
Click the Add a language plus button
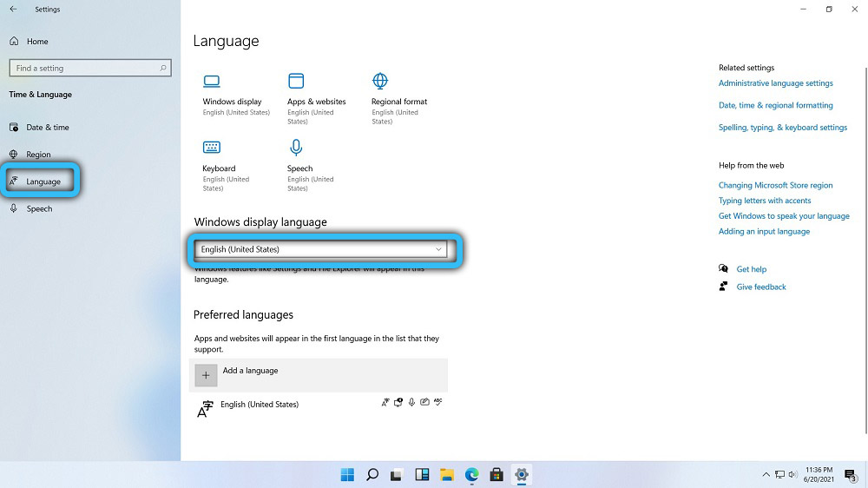click(206, 375)
